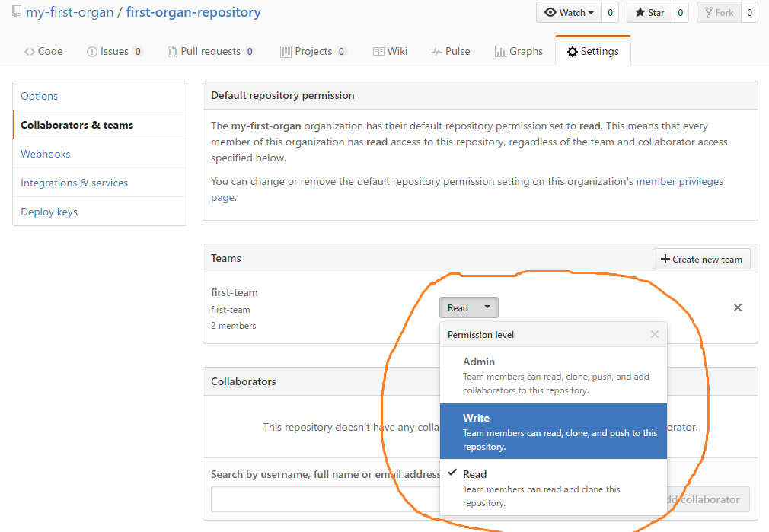Open the Watch dropdown

pos(569,12)
